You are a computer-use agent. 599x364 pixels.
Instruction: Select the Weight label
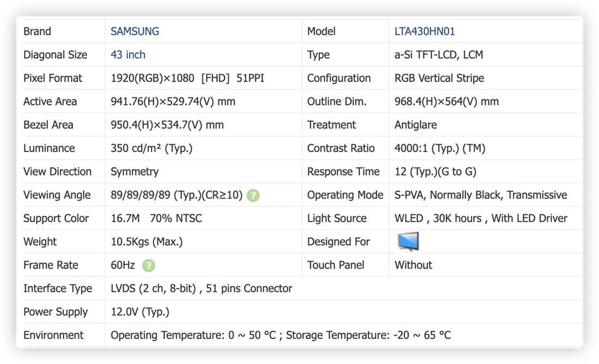40,242
